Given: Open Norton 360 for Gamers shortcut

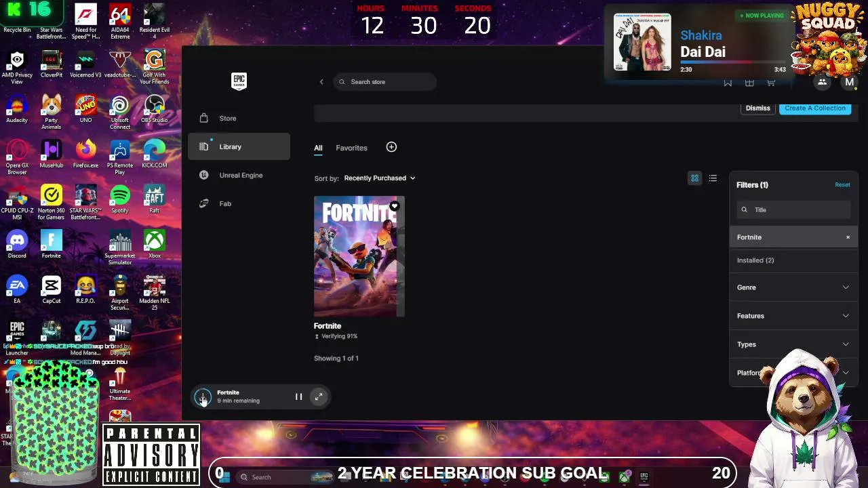Looking at the screenshot, I should coord(52,203).
